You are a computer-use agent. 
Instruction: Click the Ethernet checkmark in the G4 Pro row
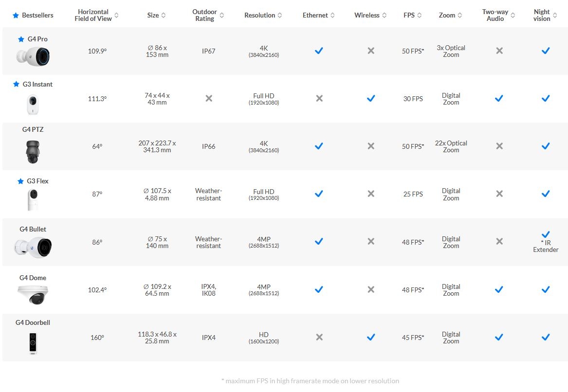[x=319, y=51]
